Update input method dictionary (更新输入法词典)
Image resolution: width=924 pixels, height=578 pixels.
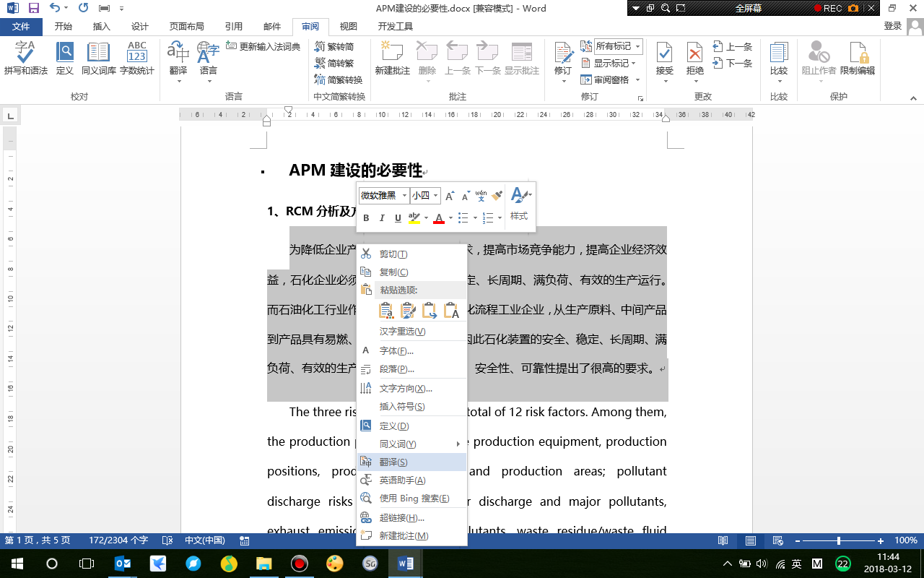(263, 46)
